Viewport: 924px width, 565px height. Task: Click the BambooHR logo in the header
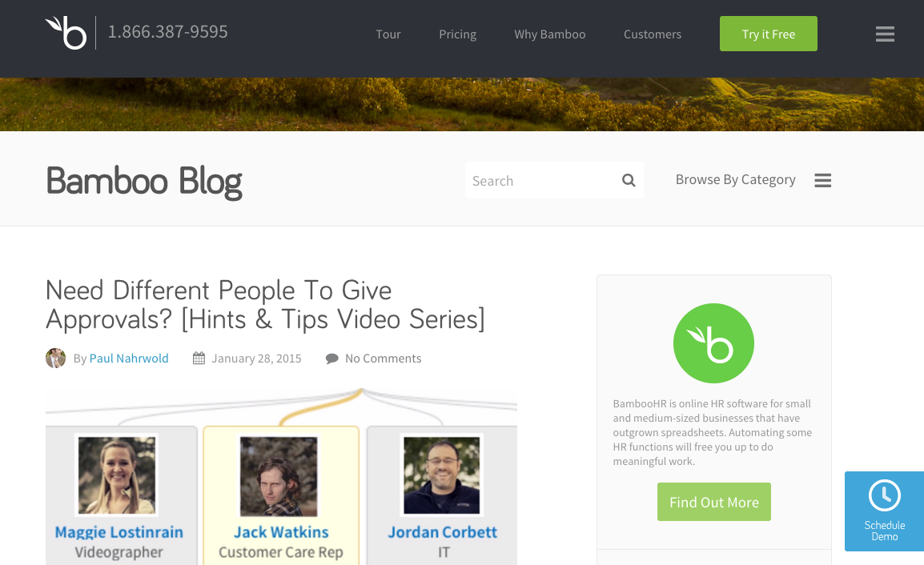[x=66, y=33]
